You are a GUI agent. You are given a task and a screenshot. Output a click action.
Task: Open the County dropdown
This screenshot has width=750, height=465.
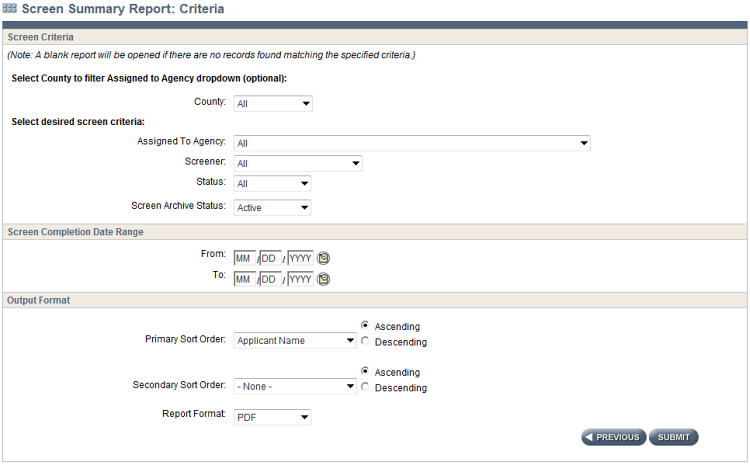pos(273,103)
